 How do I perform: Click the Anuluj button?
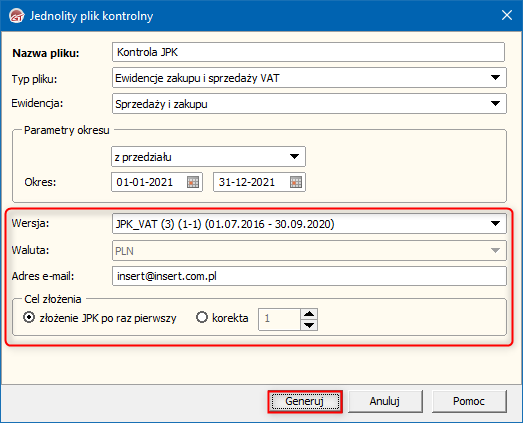[x=385, y=401]
